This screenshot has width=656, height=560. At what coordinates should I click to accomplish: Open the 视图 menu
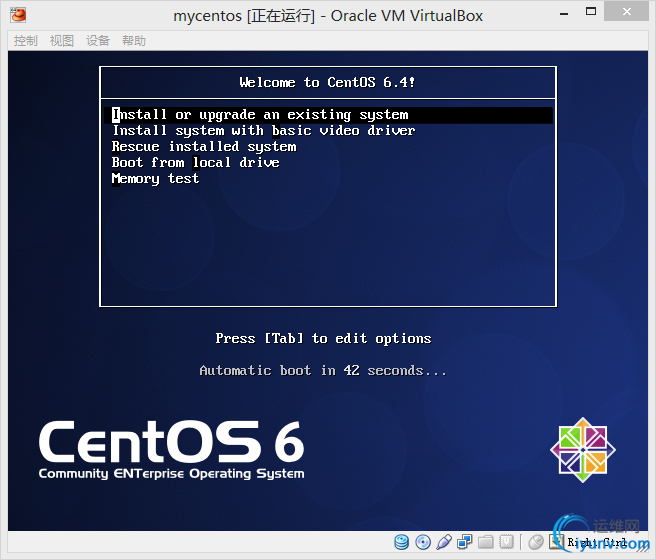(62, 41)
